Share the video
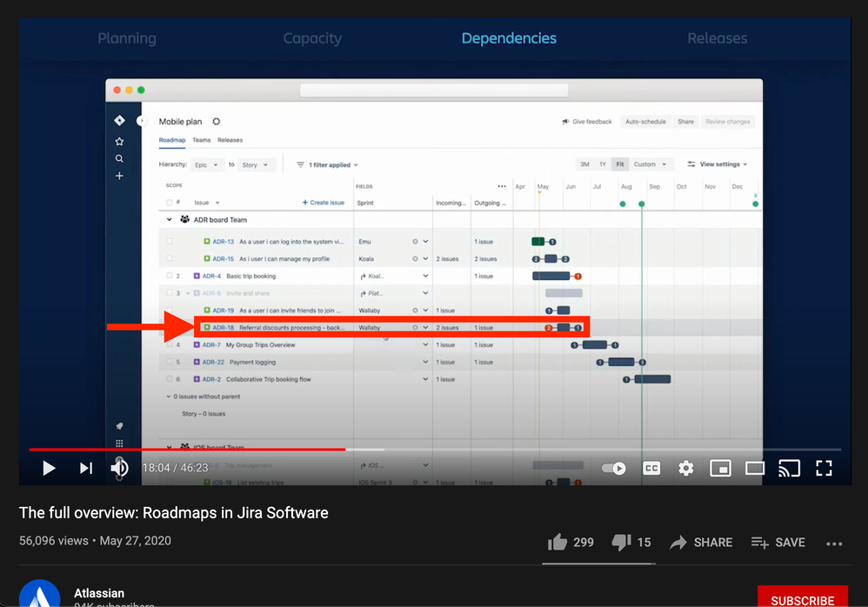Image resolution: width=868 pixels, height=607 pixels. pos(701,543)
